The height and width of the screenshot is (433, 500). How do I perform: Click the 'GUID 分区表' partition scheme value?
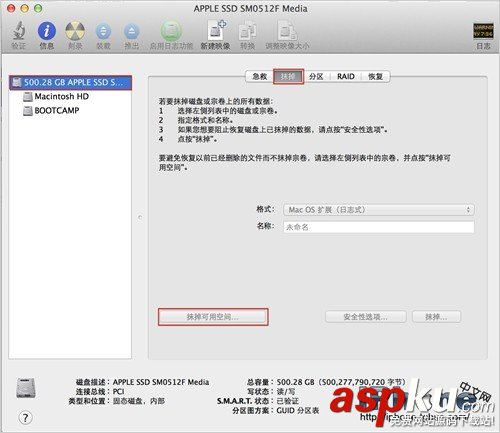tap(298, 410)
